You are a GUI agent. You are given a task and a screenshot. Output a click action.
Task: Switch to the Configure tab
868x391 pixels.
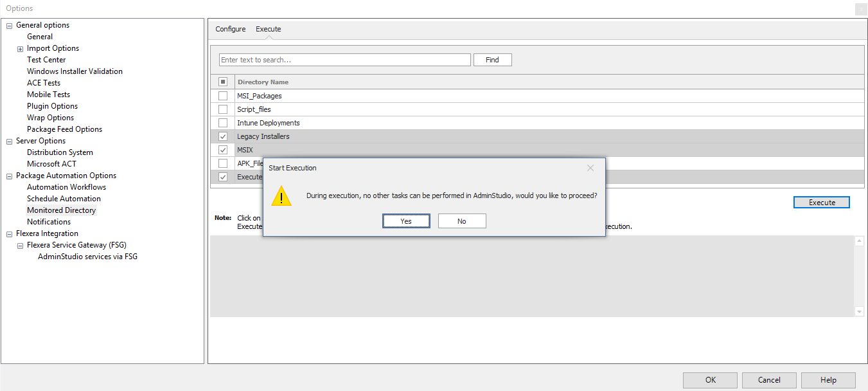pyautogui.click(x=230, y=29)
